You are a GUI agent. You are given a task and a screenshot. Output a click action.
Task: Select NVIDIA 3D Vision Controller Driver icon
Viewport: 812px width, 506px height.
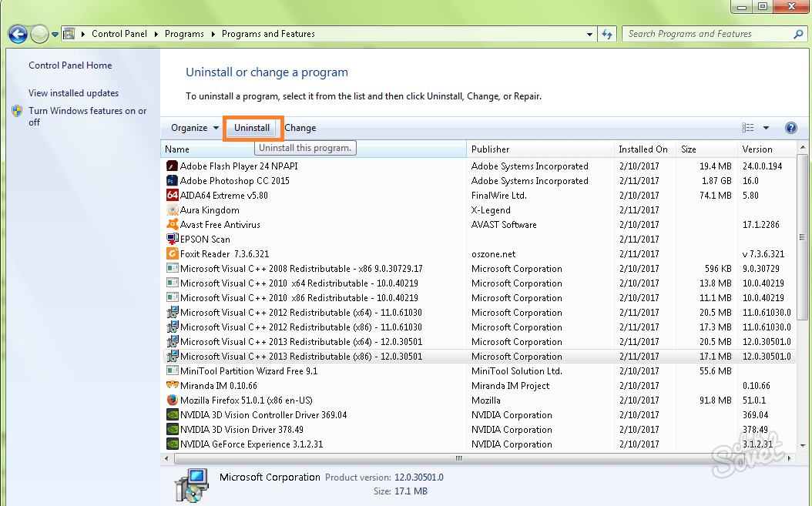(x=172, y=415)
